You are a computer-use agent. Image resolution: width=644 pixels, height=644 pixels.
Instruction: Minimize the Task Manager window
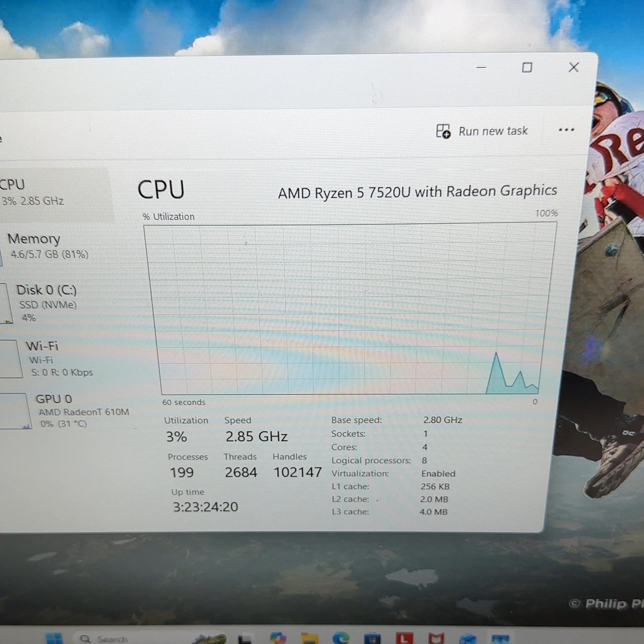tap(481, 68)
